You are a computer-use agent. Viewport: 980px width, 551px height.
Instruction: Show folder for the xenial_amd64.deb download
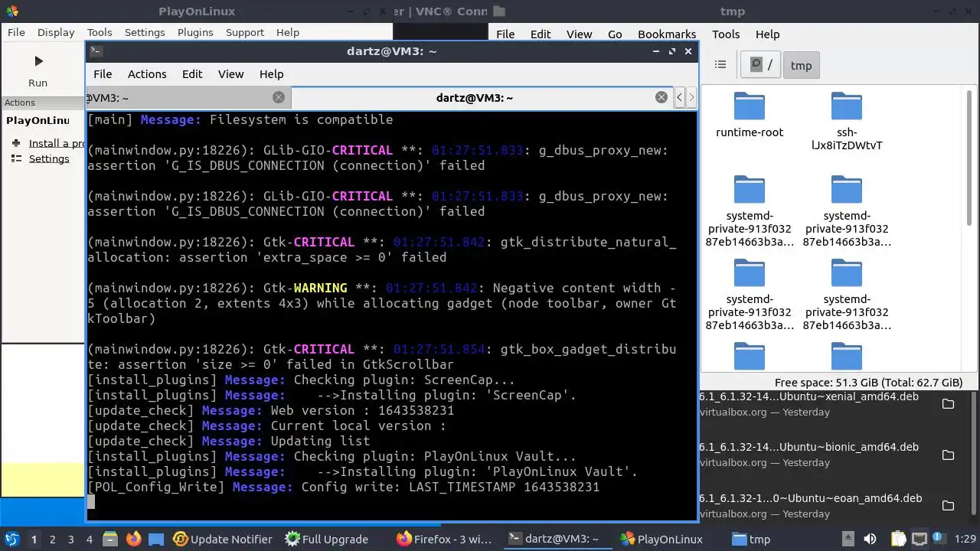(948, 404)
